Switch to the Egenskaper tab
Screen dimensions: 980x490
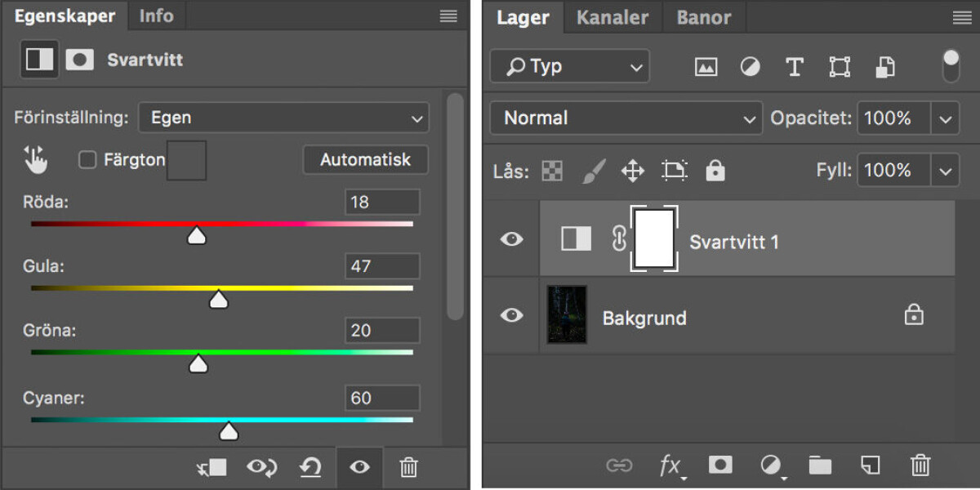(x=65, y=16)
